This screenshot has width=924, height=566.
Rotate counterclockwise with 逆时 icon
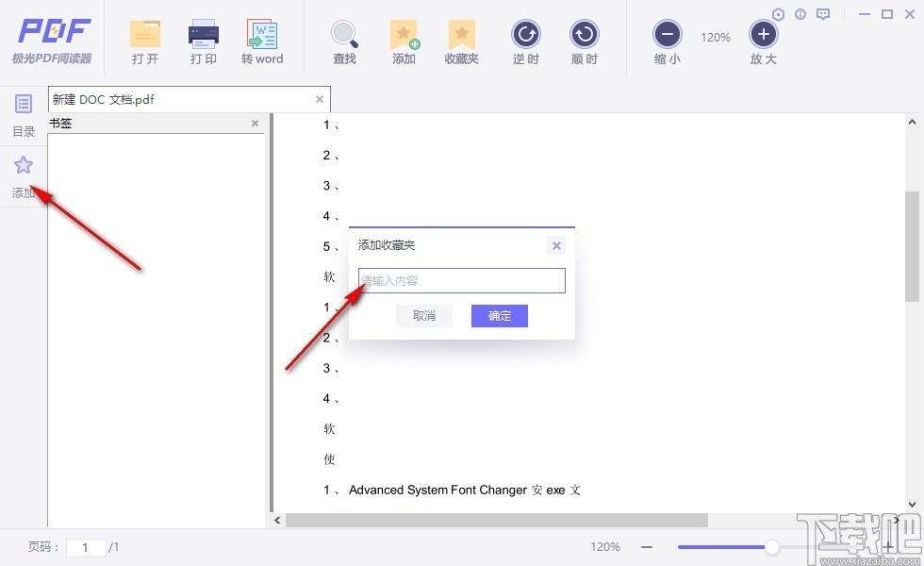(x=526, y=34)
